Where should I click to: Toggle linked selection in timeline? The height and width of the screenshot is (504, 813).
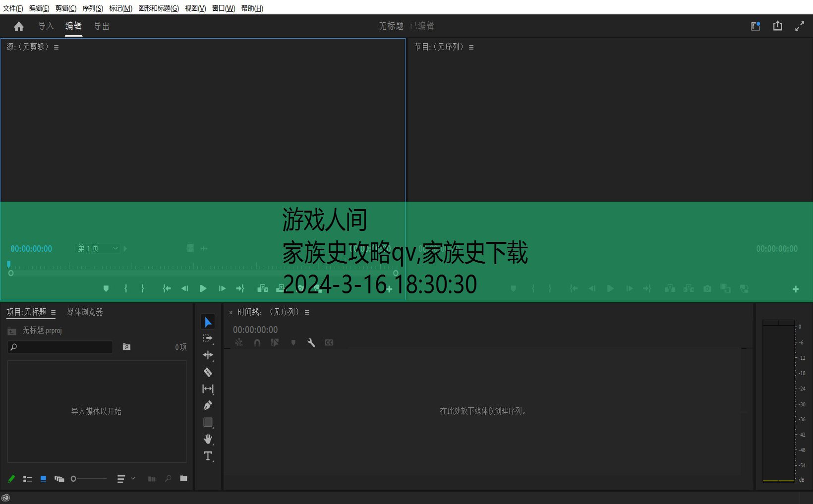click(275, 342)
